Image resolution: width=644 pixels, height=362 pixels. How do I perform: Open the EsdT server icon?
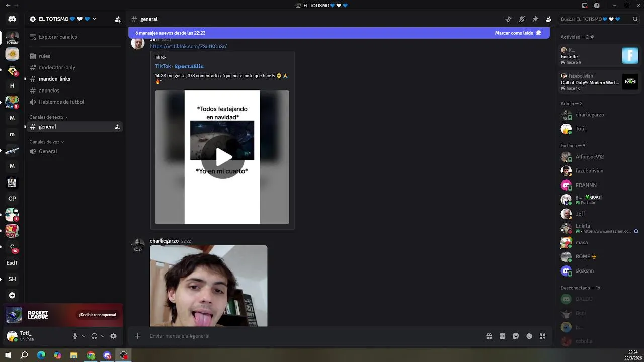click(x=12, y=263)
